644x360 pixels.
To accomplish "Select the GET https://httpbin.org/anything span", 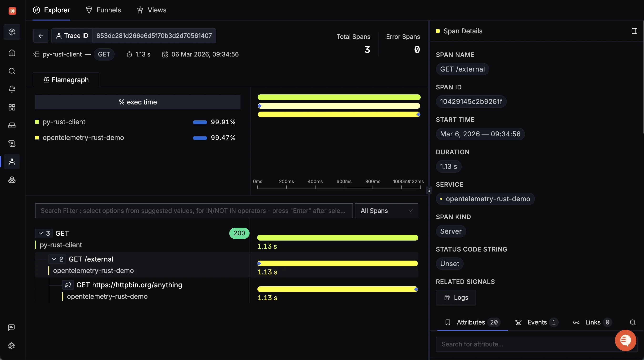I will pyautogui.click(x=129, y=285).
